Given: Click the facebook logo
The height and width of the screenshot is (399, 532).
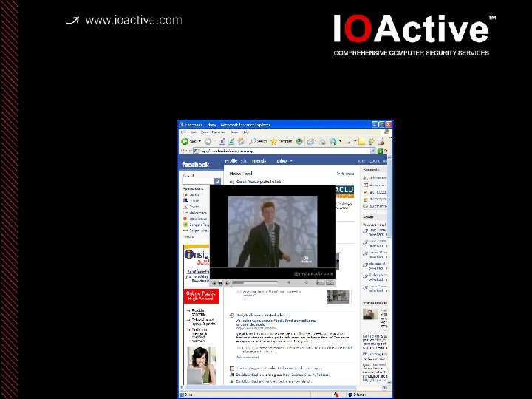Looking at the screenshot, I should click(195, 164).
